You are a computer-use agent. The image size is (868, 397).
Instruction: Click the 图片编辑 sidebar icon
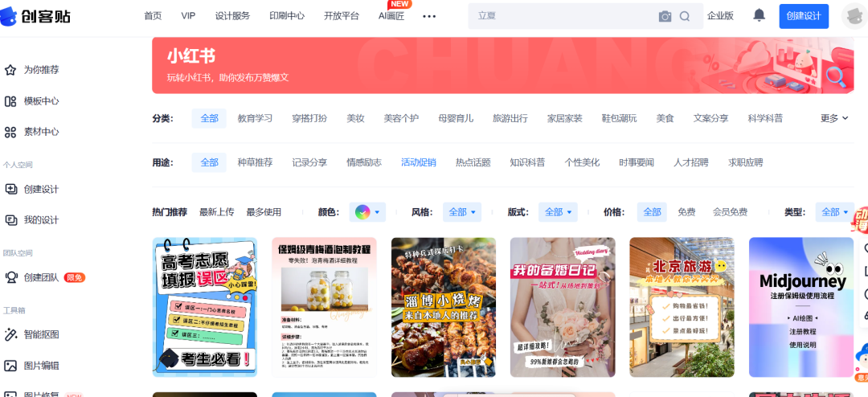pos(10,366)
